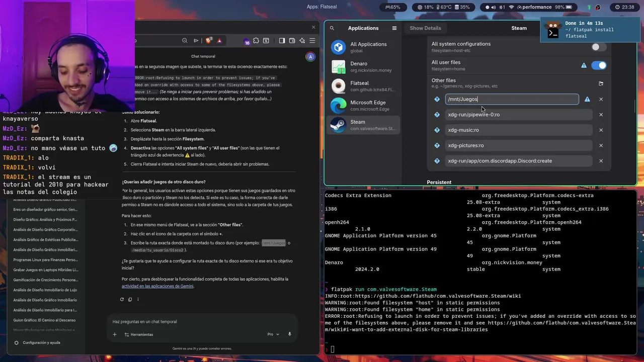Viewport: 644px width, 362px height.
Task: Open the browser hamburger menu
Action: tap(312, 41)
